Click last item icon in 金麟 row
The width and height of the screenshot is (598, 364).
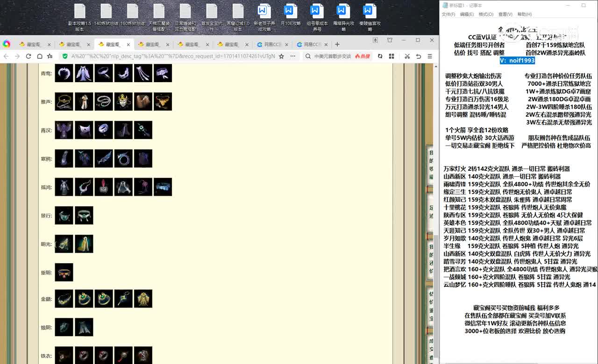[x=143, y=299]
